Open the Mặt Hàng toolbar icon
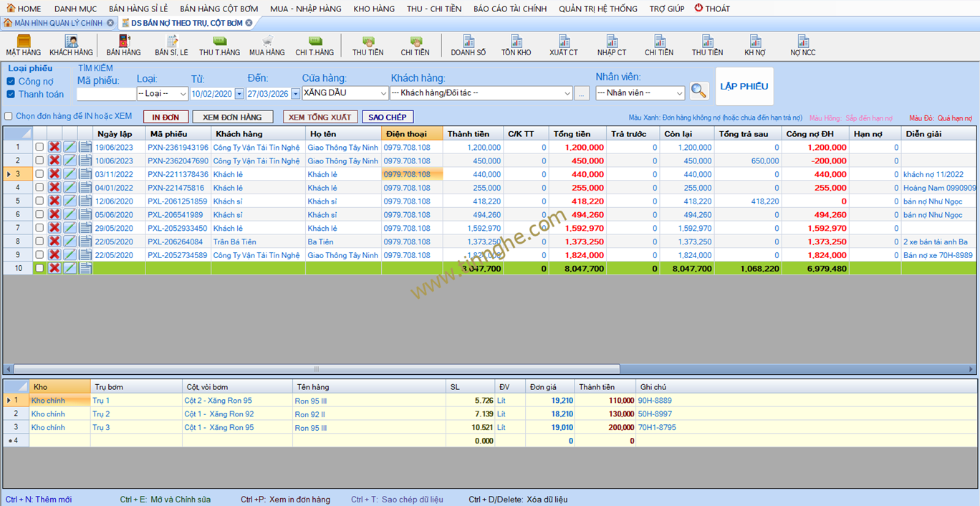This screenshot has height=506, width=980. (23, 45)
